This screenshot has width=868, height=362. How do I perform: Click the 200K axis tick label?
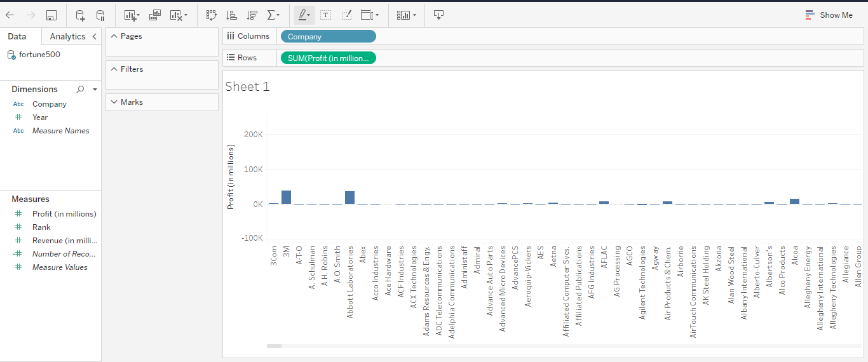pyautogui.click(x=254, y=135)
